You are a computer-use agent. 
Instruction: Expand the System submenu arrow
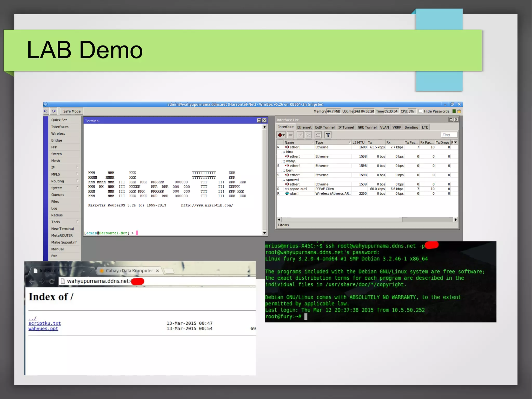[77, 187]
